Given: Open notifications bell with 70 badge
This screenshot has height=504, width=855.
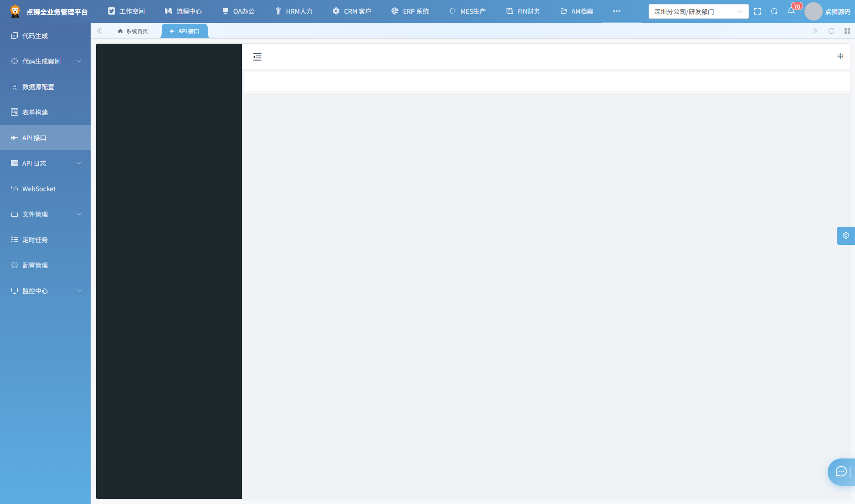Looking at the screenshot, I should (x=792, y=11).
